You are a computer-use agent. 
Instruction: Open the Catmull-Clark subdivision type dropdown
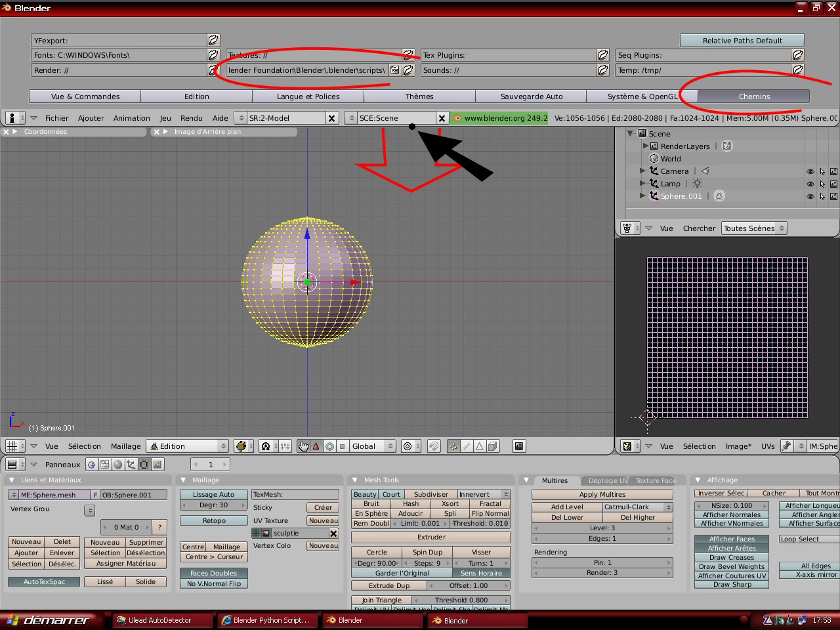pos(638,507)
